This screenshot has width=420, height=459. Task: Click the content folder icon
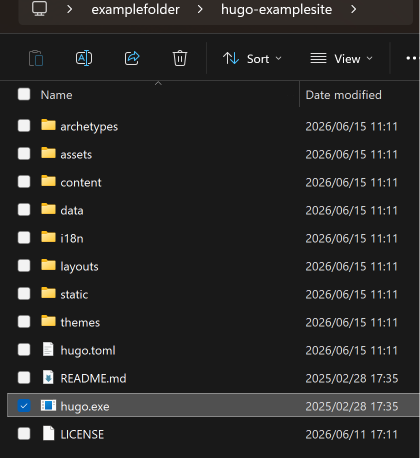tap(48, 181)
